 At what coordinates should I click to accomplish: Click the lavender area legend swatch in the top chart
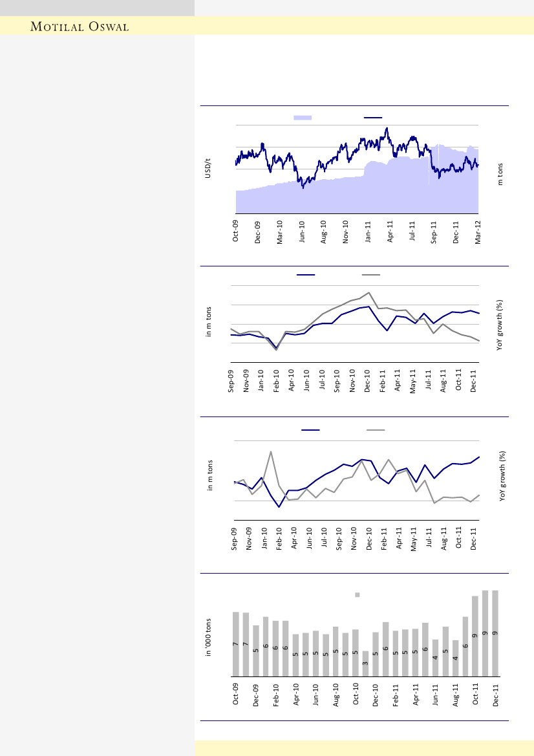(303, 118)
